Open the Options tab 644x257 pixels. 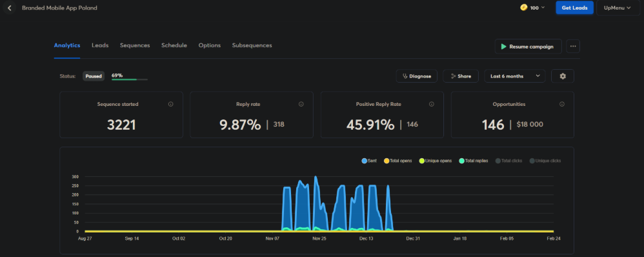tap(210, 45)
